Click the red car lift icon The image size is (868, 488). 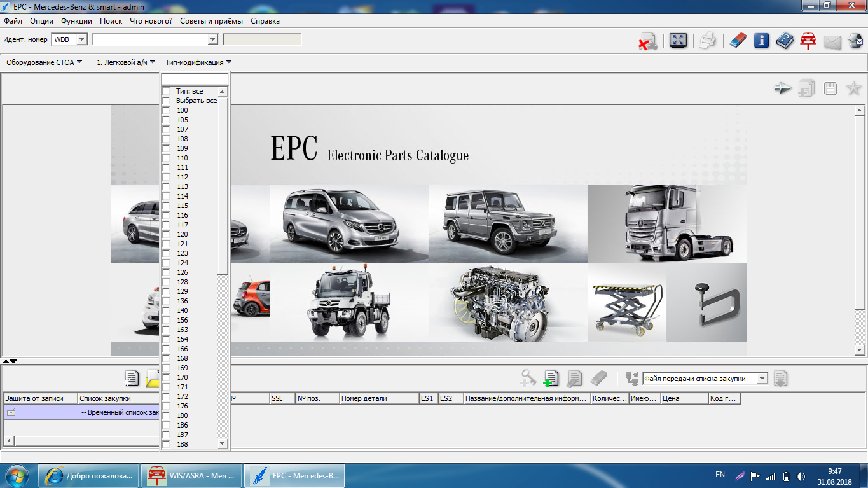[x=808, y=41]
